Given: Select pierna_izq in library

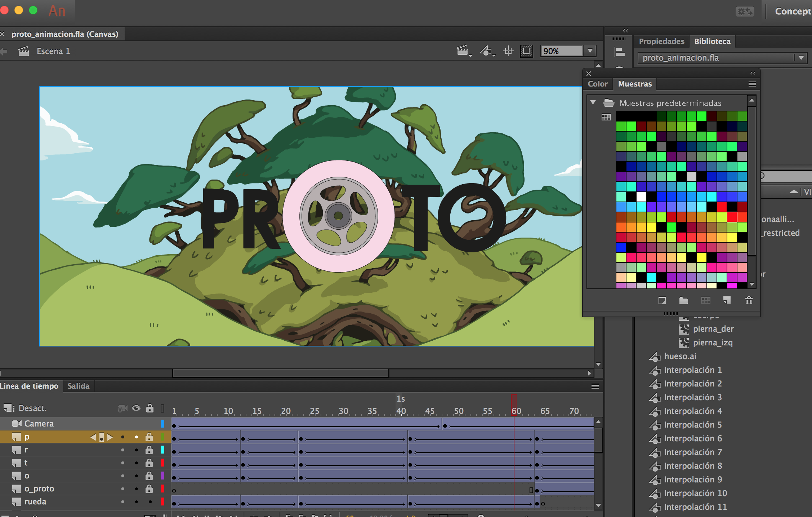Looking at the screenshot, I should coord(713,343).
